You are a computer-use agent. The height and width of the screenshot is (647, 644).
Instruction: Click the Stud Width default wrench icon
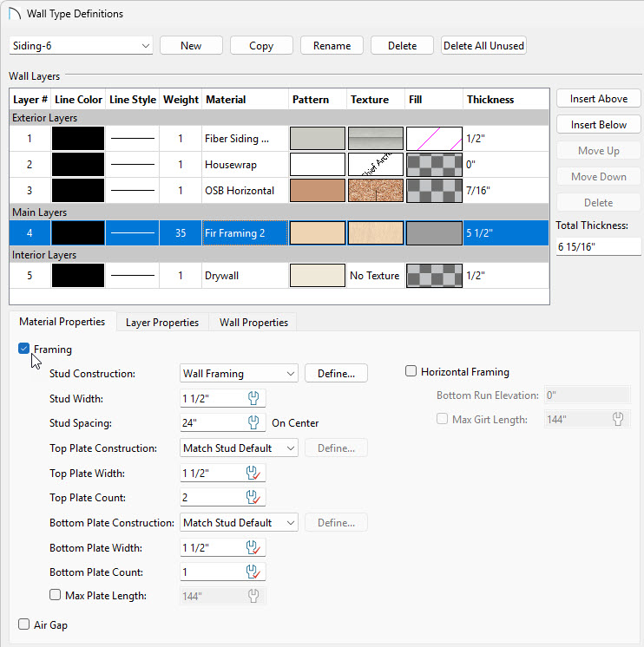coord(253,398)
